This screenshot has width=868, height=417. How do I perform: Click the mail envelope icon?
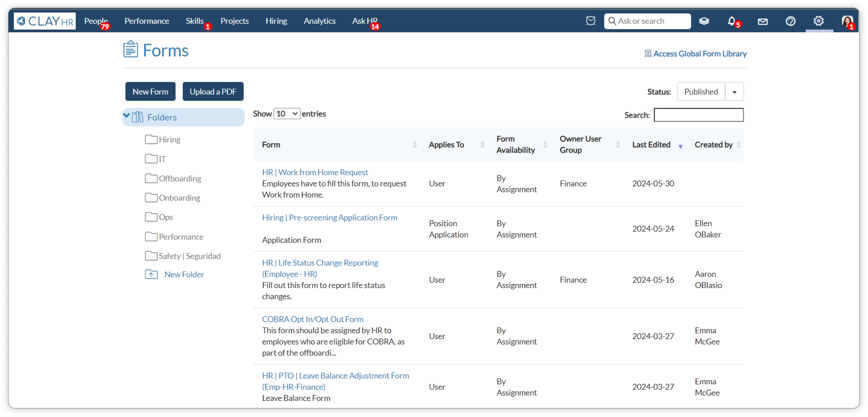coord(763,21)
